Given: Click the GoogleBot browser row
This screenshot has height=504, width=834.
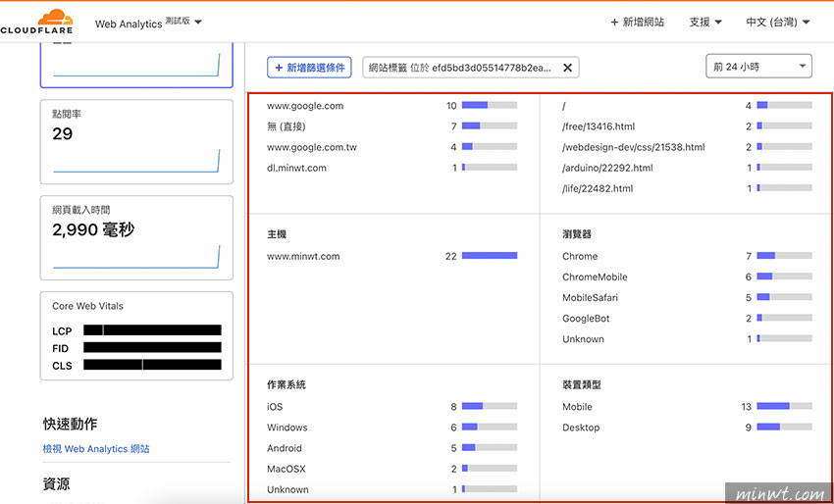Looking at the screenshot, I should click(x=687, y=319).
